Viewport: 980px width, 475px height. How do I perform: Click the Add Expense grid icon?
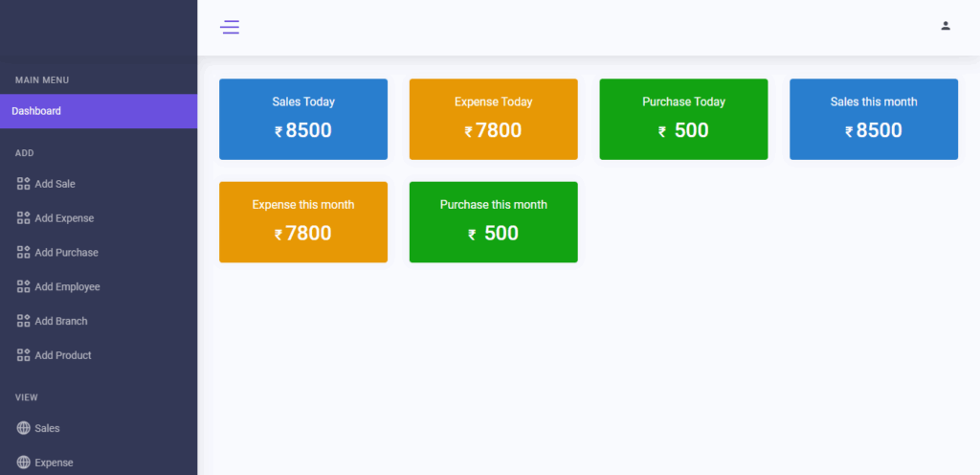(x=24, y=218)
